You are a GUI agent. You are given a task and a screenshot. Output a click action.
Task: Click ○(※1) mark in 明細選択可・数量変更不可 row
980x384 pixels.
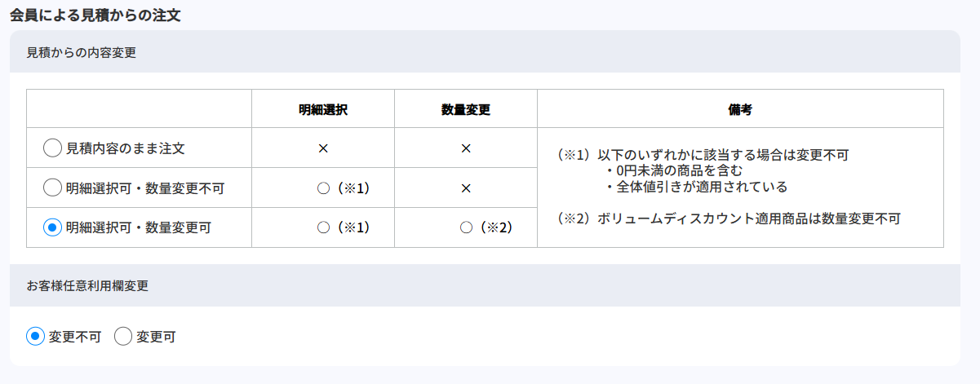pyautogui.click(x=343, y=188)
